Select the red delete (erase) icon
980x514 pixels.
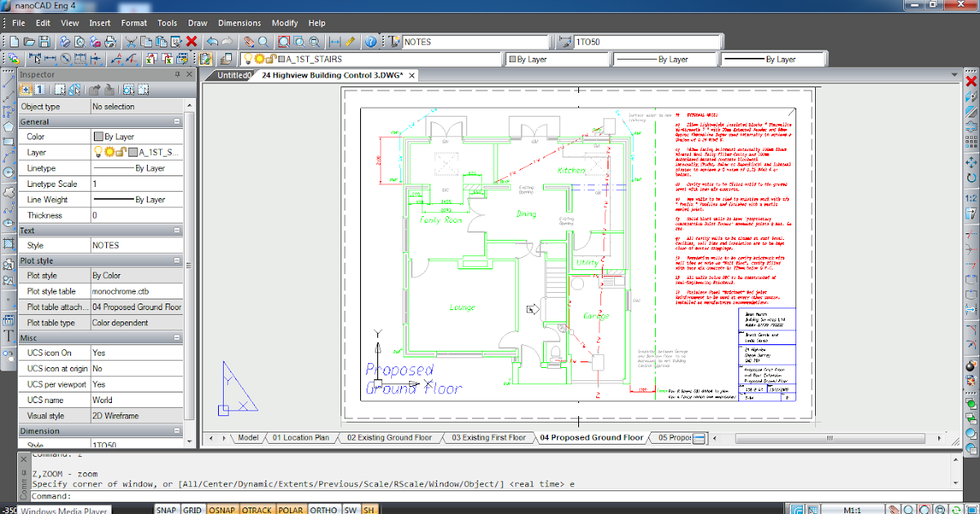[x=192, y=42]
